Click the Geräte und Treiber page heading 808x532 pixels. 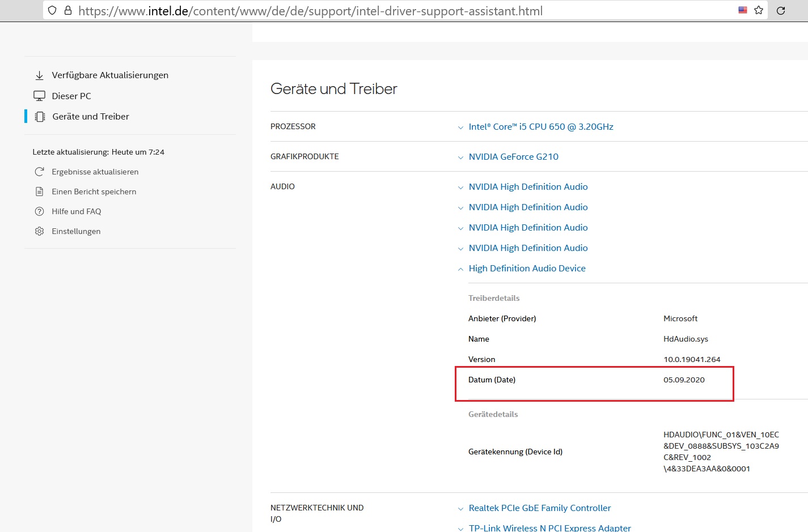(x=334, y=89)
